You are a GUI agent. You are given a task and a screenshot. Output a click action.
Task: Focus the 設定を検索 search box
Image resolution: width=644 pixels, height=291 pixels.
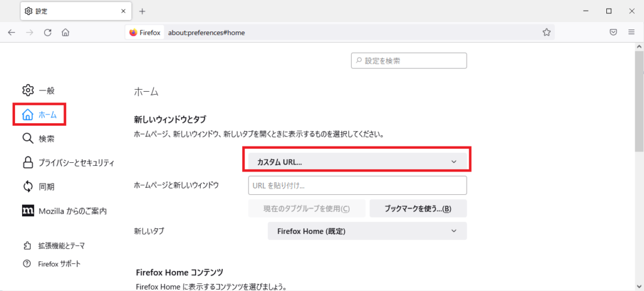point(409,61)
